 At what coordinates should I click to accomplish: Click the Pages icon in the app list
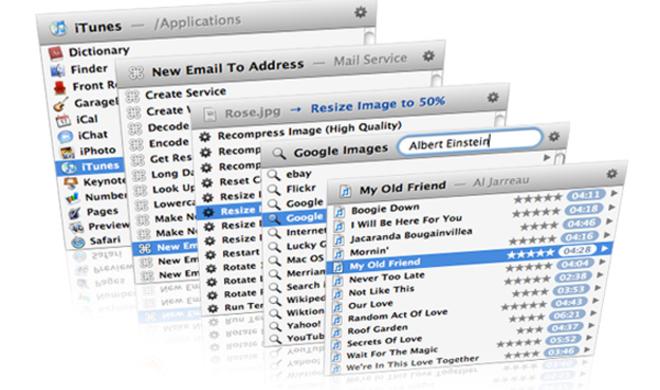tap(75, 212)
